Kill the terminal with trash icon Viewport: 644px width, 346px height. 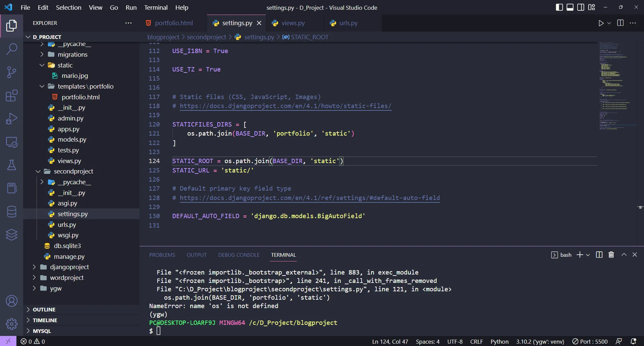(x=611, y=255)
